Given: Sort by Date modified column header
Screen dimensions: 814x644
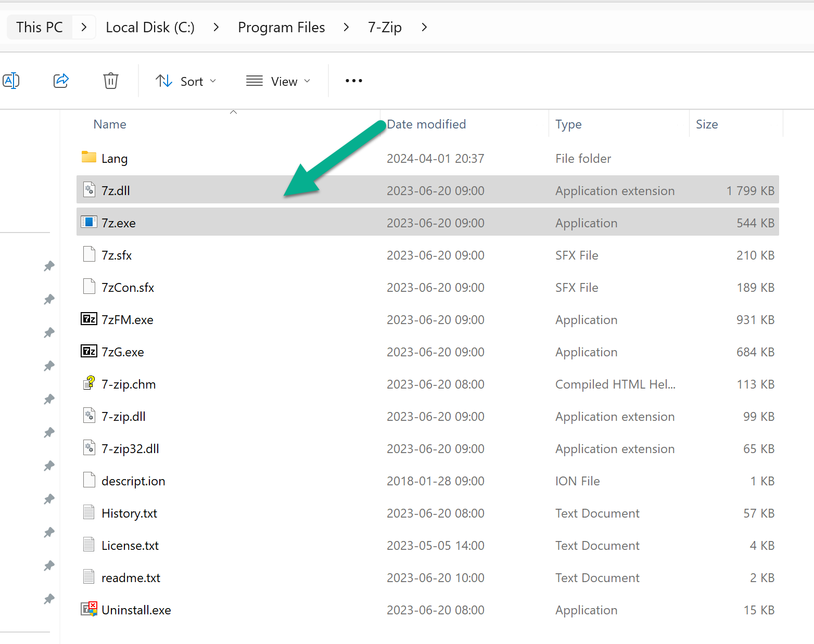Looking at the screenshot, I should [426, 124].
